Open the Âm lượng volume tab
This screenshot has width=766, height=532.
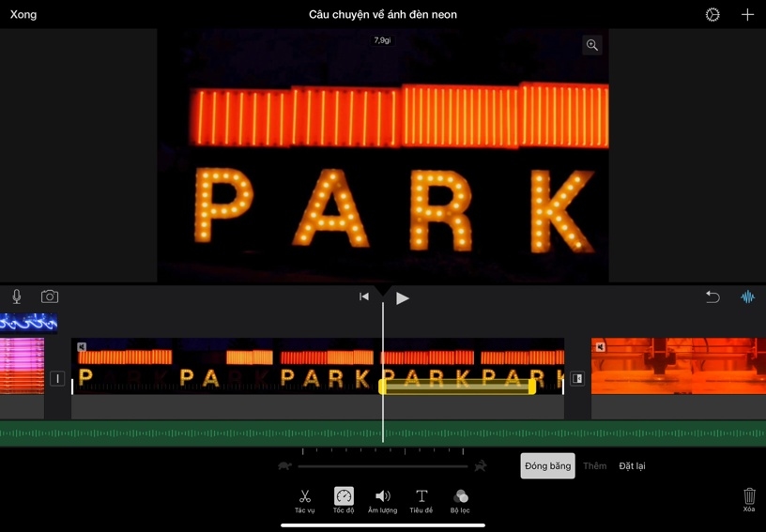click(382, 500)
